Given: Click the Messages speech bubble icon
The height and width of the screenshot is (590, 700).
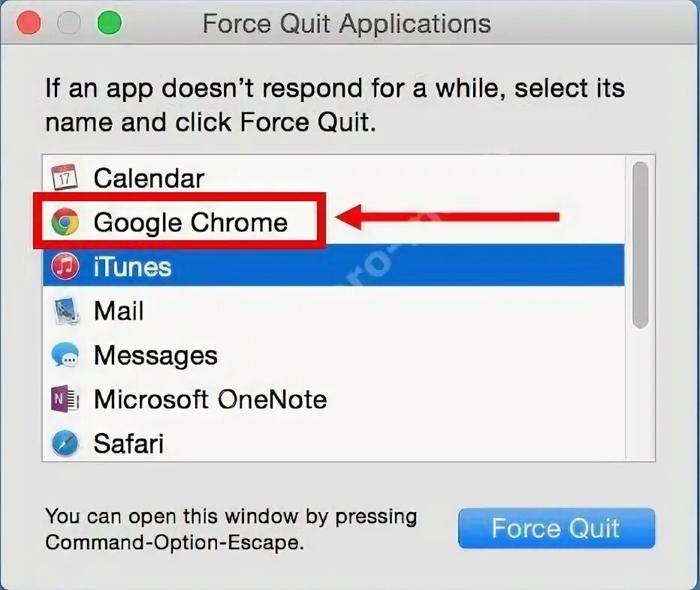Looking at the screenshot, I should pyautogui.click(x=65, y=355).
